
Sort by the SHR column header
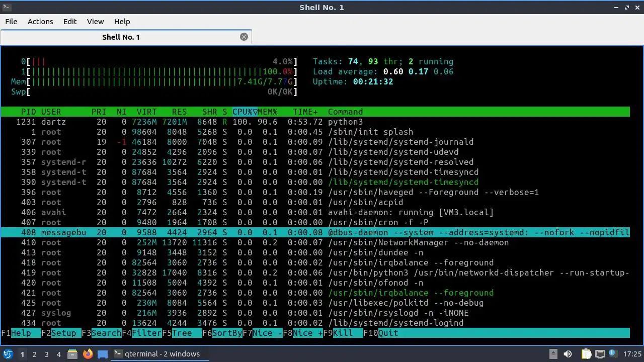(209, 112)
